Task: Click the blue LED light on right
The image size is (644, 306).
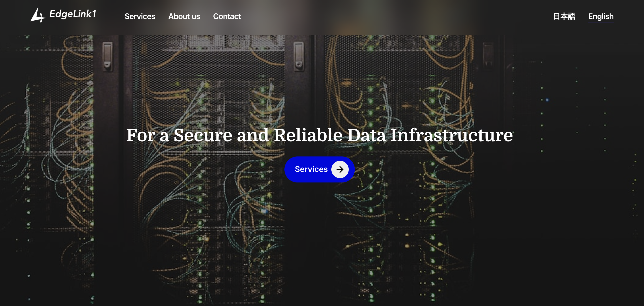Action: tap(547, 100)
